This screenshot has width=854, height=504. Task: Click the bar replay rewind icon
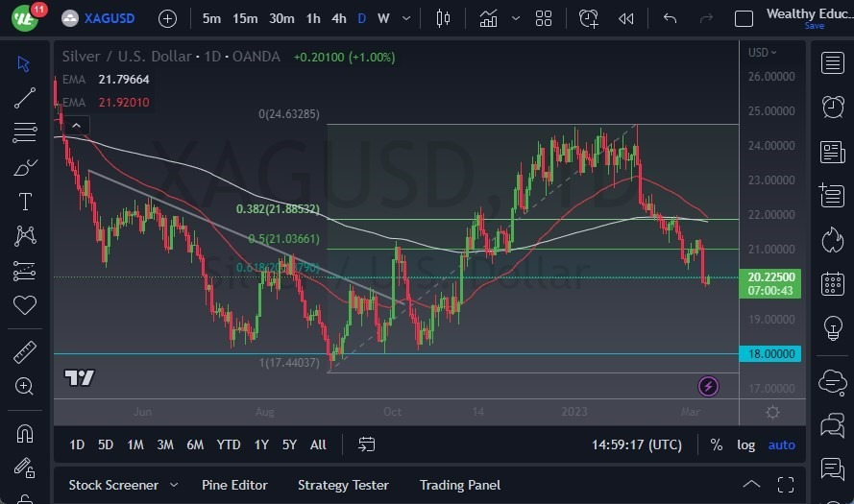[x=626, y=18]
